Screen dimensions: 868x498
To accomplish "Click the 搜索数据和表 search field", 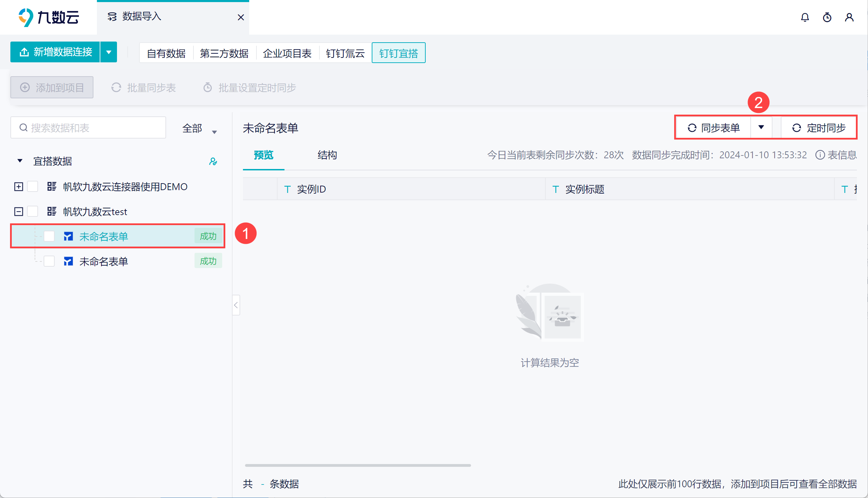I will coord(88,128).
